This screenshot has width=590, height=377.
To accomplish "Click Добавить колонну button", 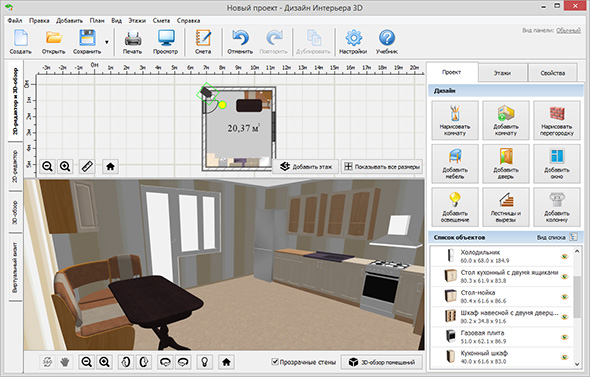I will point(557,207).
